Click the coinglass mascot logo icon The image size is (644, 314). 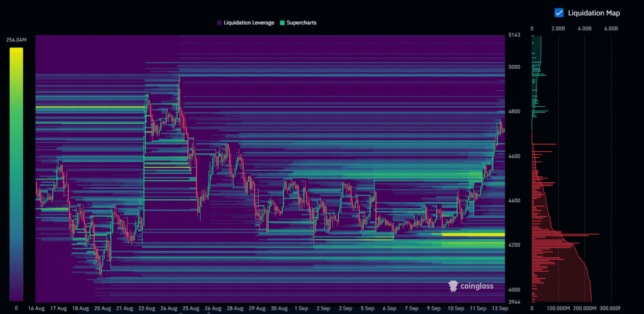tap(453, 286)
